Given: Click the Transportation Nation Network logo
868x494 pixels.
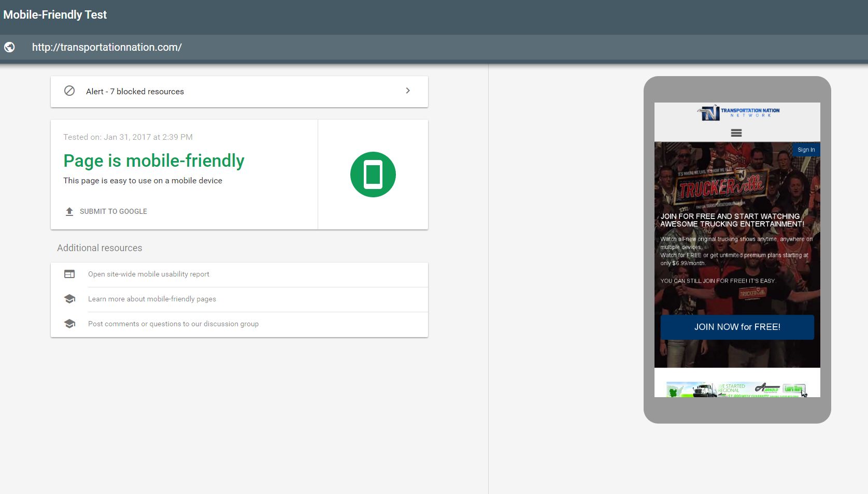Looking at the screenshot, I should pos(737,112).
